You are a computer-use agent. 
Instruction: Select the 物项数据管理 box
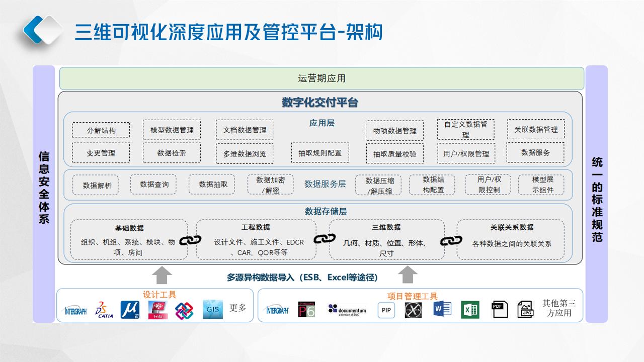(x=395, y=131)
